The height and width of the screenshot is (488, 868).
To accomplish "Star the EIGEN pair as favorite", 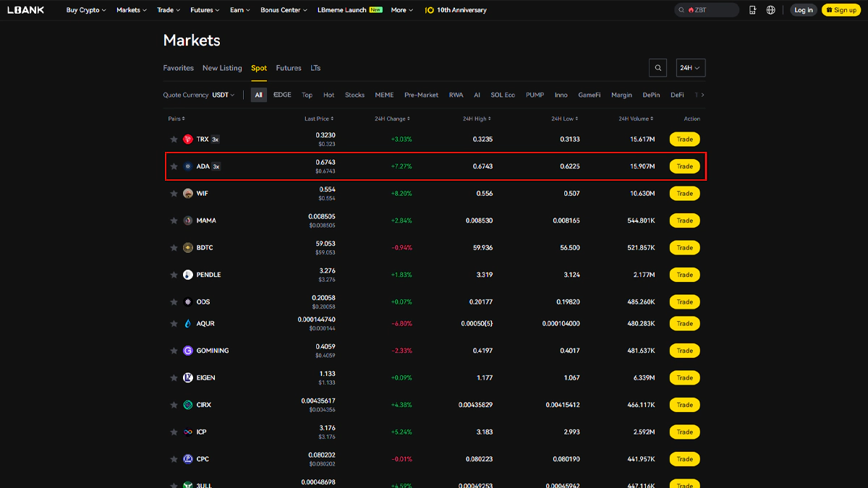I will 174,378.
